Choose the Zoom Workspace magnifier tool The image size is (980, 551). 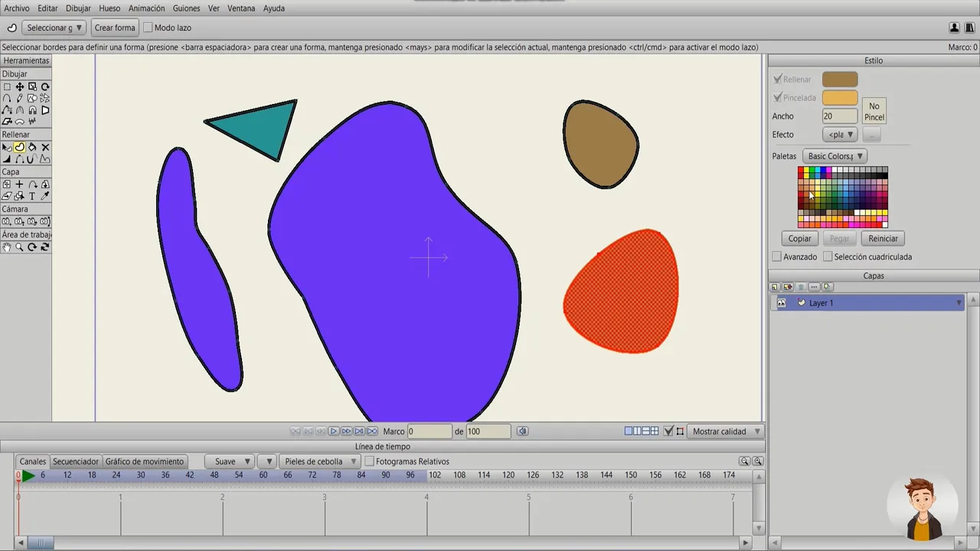(19, 247)
